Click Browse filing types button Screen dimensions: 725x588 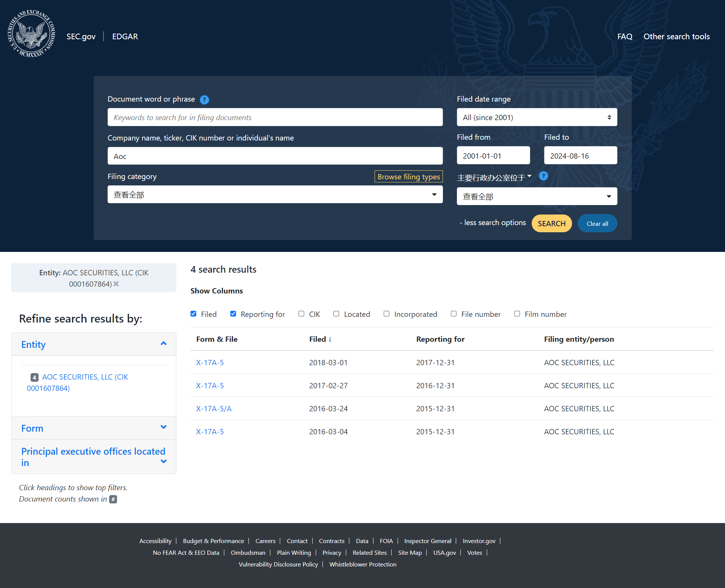pyautogui.click(x=409, y=177)
